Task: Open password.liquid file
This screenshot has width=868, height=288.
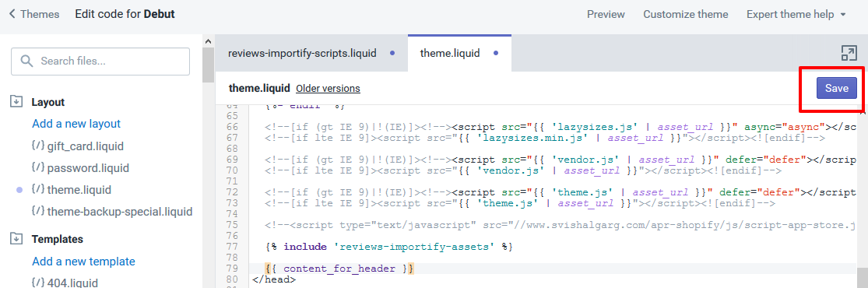Action: coord(88,168)
